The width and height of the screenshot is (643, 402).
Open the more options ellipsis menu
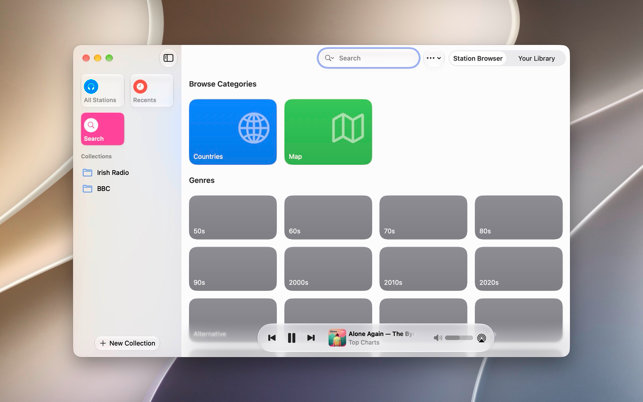click(434, 58)
